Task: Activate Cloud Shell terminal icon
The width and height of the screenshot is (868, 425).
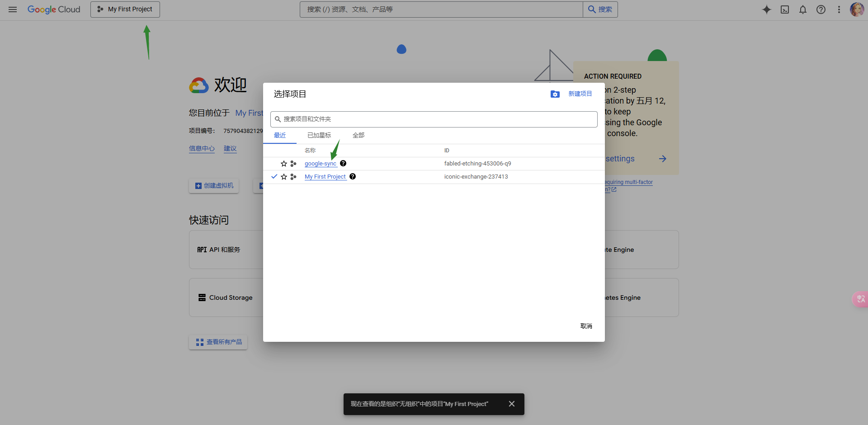Action: [x=785, y=9]
